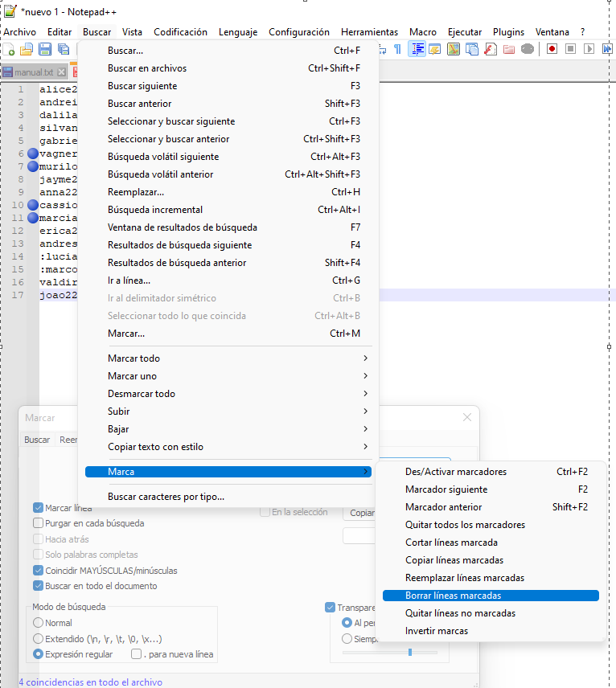Expand Copiar texto con estilo submenu

point(228,447)
